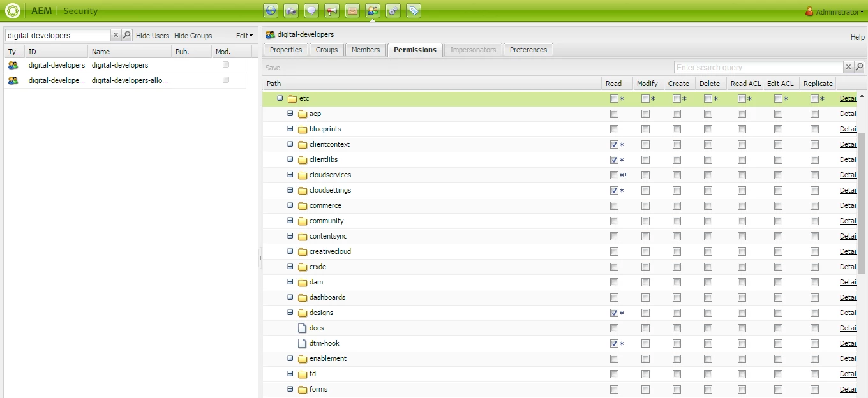Click scroll-up arrow of permissions list
The width and height of the screenshot is (868, 398).
pyautogui.click(x=862, y=96)
